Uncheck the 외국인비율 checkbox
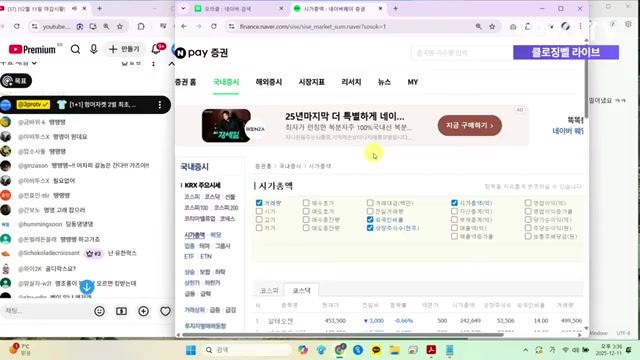The image size is (640, 360). (x=370, y=220)
